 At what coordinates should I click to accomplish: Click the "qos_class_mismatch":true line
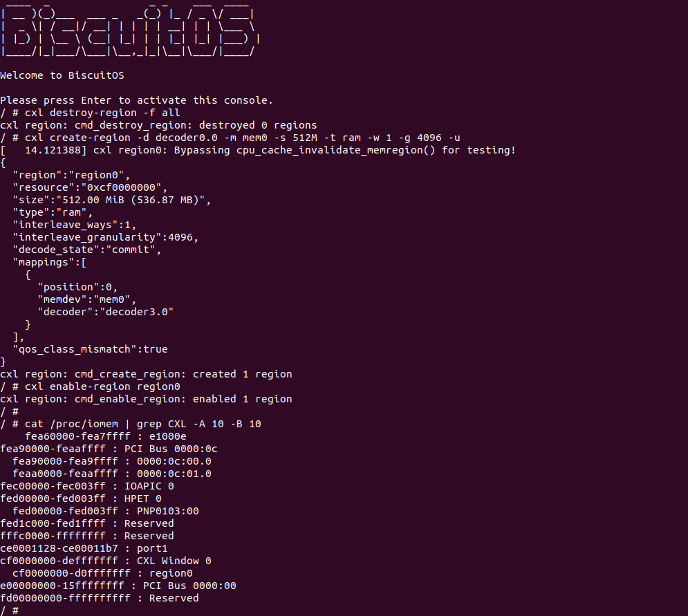point(90,349)
